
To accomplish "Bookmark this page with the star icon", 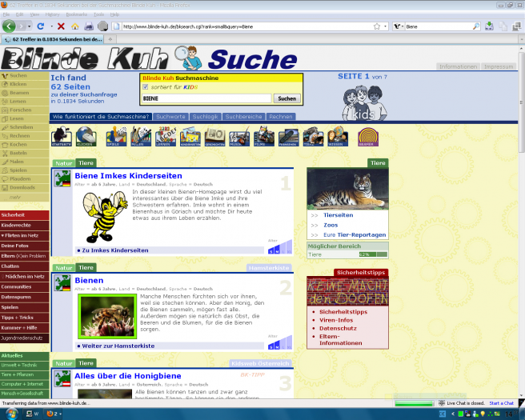I will tap(377, 26).
